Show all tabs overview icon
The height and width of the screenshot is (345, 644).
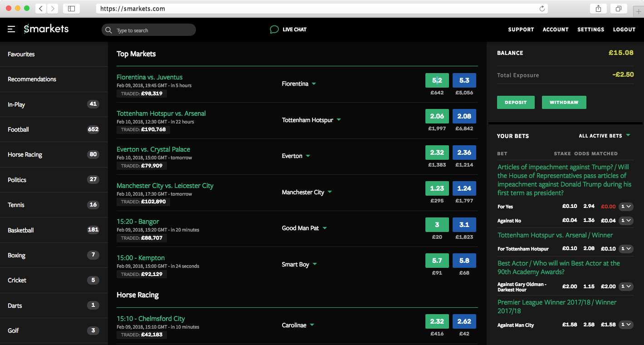[x=619, y=9]
